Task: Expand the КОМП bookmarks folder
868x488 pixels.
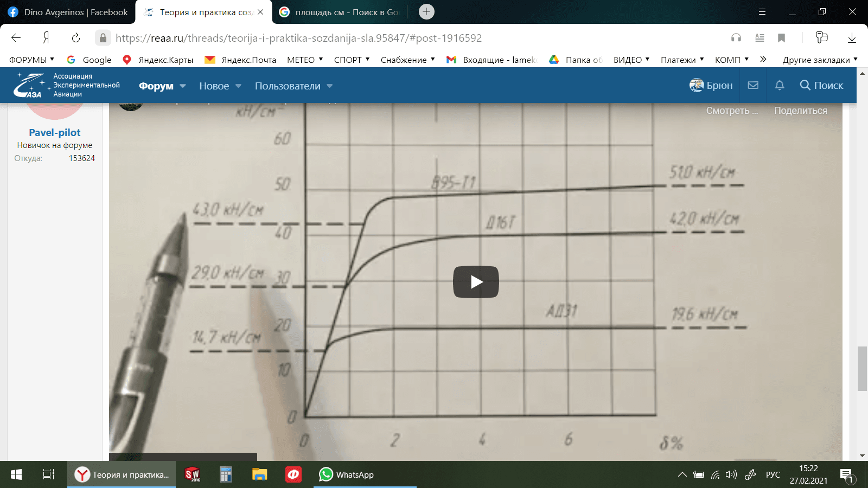Action: 731,60
